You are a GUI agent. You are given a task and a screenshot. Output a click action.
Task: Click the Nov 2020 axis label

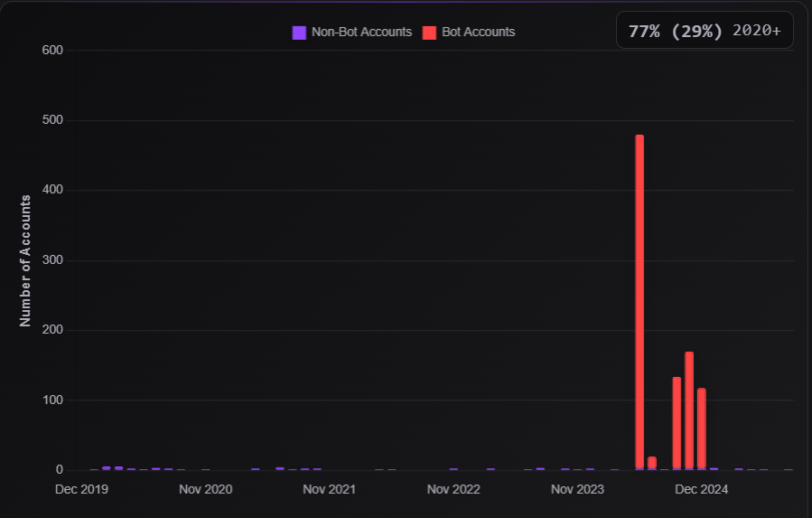[206, 489]
